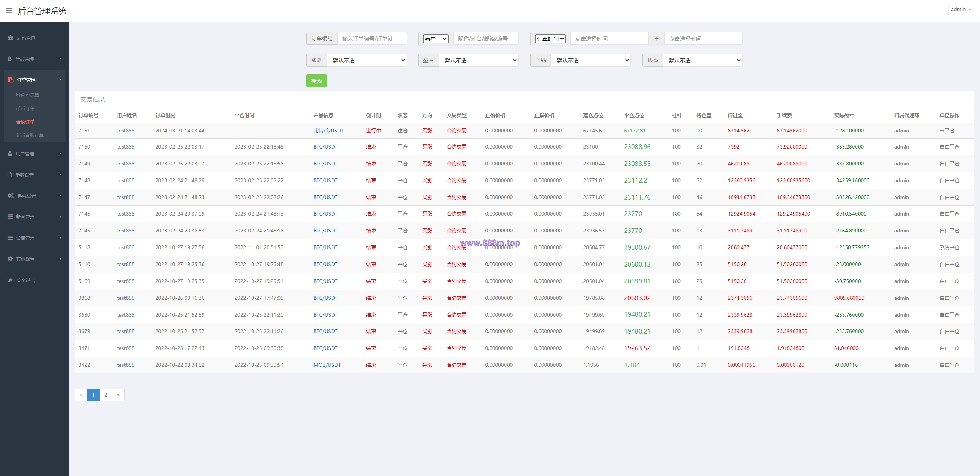Click margin value 12924.9054
The height and width of the screenshot is (476, 980).
click(x=742, y=214)
